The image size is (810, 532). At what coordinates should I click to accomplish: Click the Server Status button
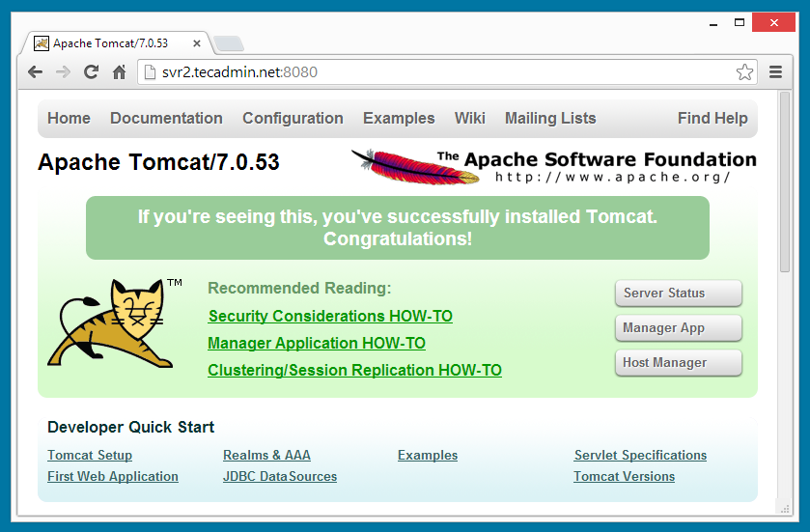point(679,293)
